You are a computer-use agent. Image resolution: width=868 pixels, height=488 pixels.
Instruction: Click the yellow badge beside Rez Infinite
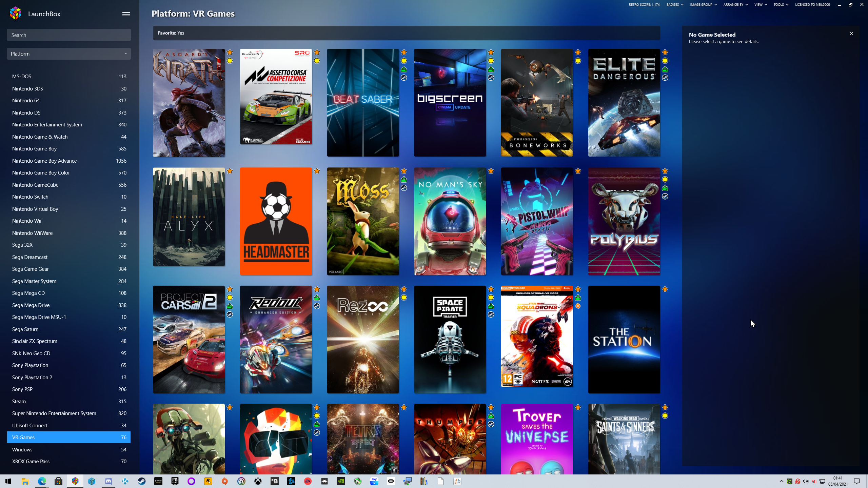[404, 298]
